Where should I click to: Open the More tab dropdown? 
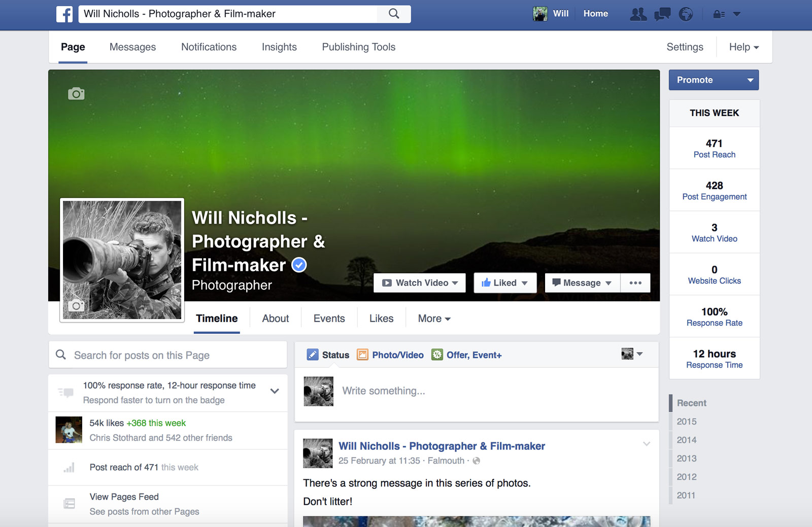433,318
